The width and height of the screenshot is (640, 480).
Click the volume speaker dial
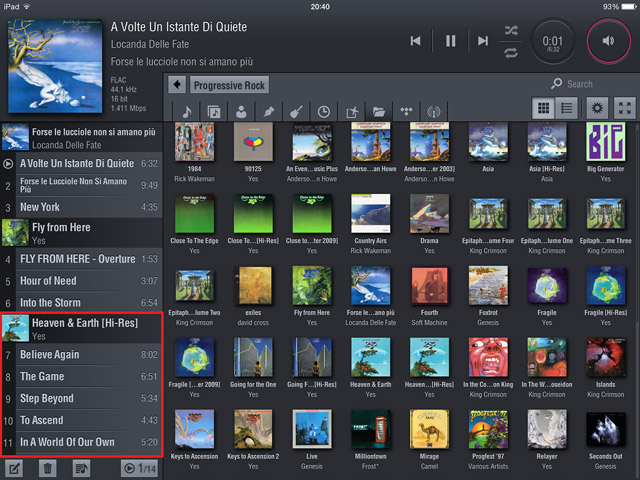point(608,41)
